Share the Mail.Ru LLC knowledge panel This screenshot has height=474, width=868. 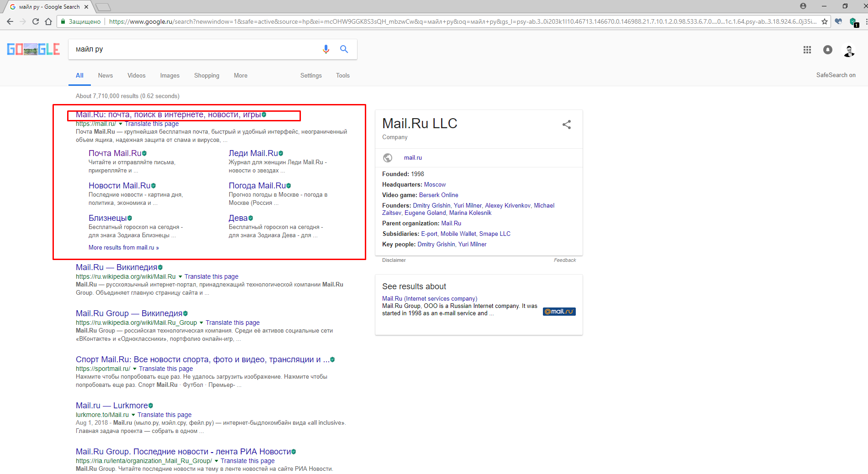click(x=567, y=125)
